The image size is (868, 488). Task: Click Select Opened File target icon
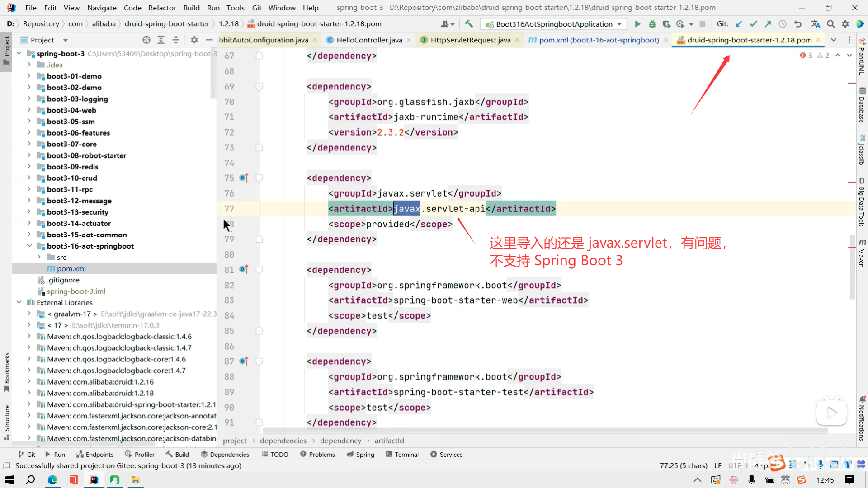146,40
